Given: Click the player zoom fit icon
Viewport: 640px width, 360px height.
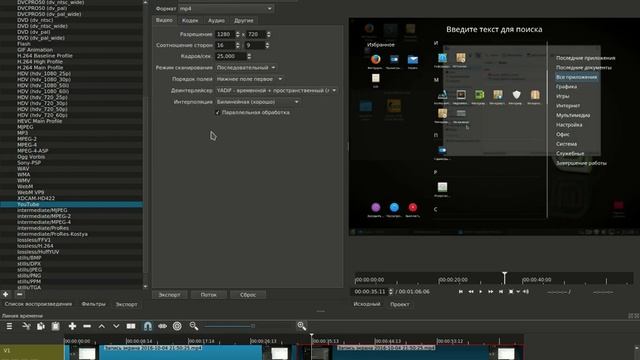Looking at the screenshot, I should coord(511,292).
